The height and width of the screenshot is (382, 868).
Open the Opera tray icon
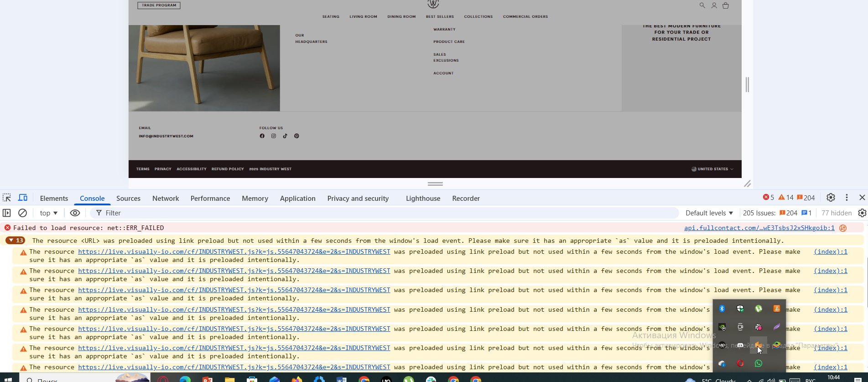[740, 363]
